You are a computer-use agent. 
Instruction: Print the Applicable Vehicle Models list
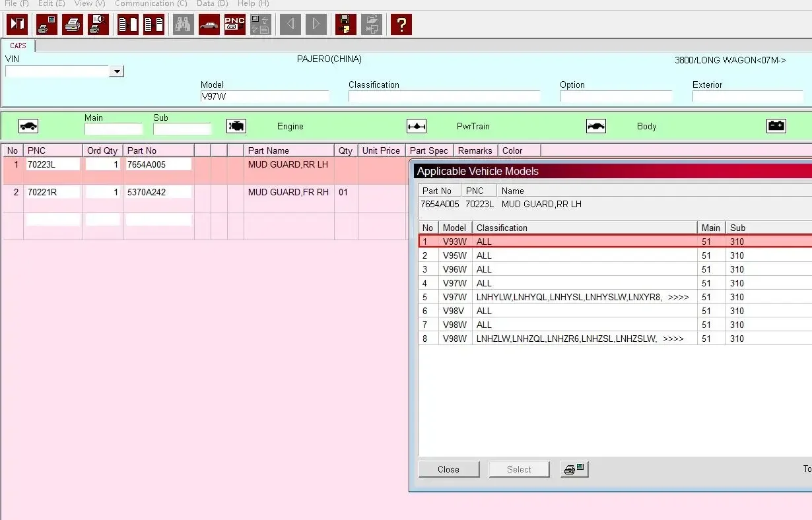(x=574, y=469)
